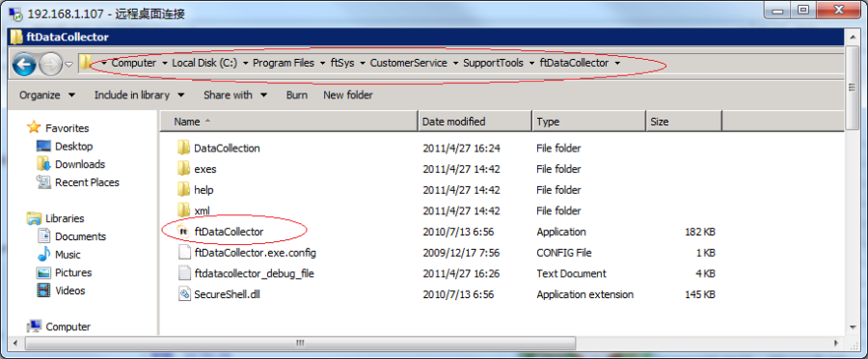Click the exes folder icon
Image resolution: width=868 pixels, height=359 pixels.
pyautogui.click(x=184, y=169)
